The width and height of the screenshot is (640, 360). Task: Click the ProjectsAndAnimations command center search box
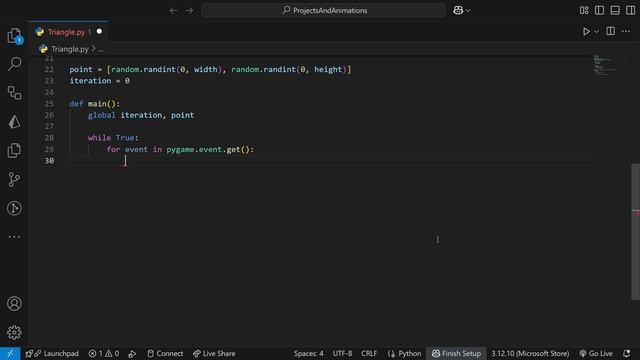324,10
